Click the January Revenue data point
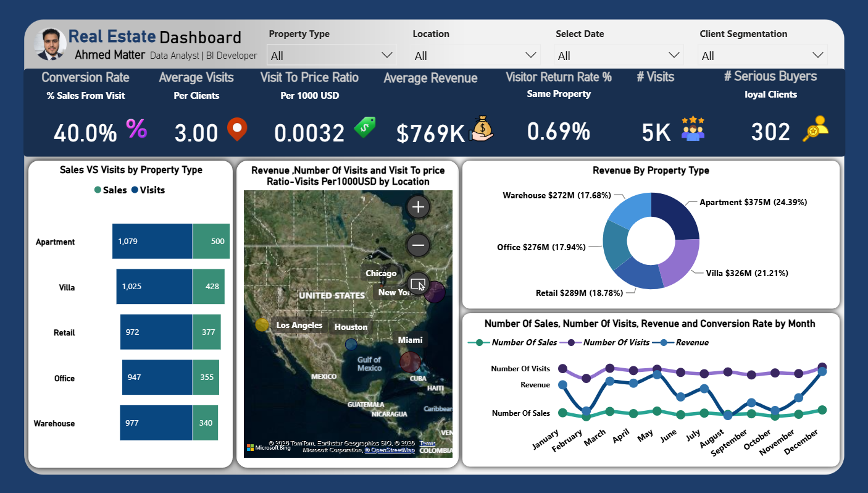The image size is (868, 493). point(562,385)
